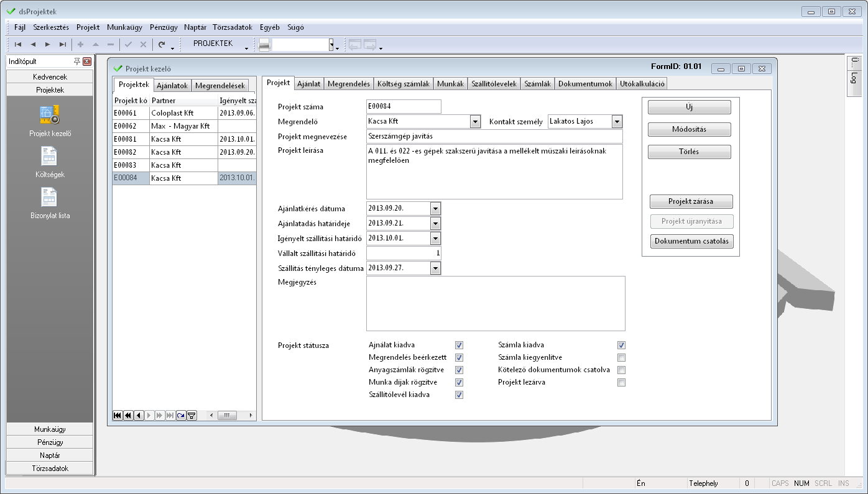Refresh the project grid with blue arrow

tap(181, 415)
